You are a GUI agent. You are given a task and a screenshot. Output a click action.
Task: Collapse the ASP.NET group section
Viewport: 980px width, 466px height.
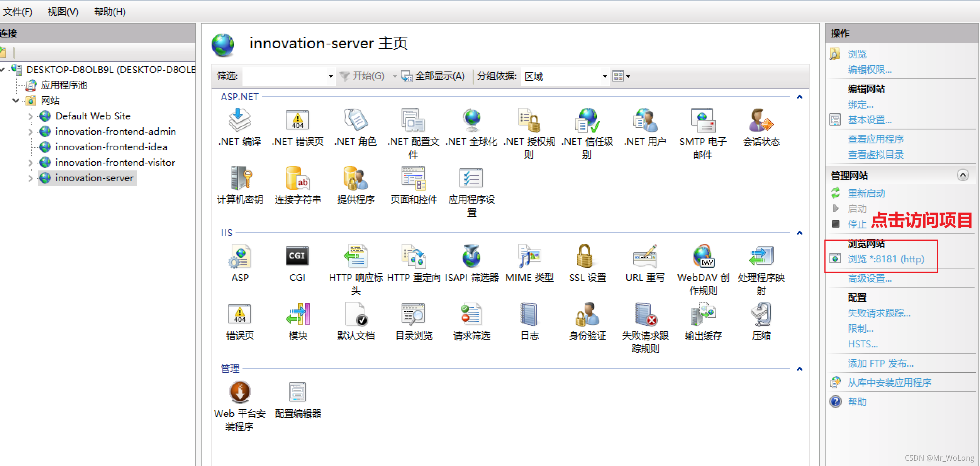(x=800, y=97)
